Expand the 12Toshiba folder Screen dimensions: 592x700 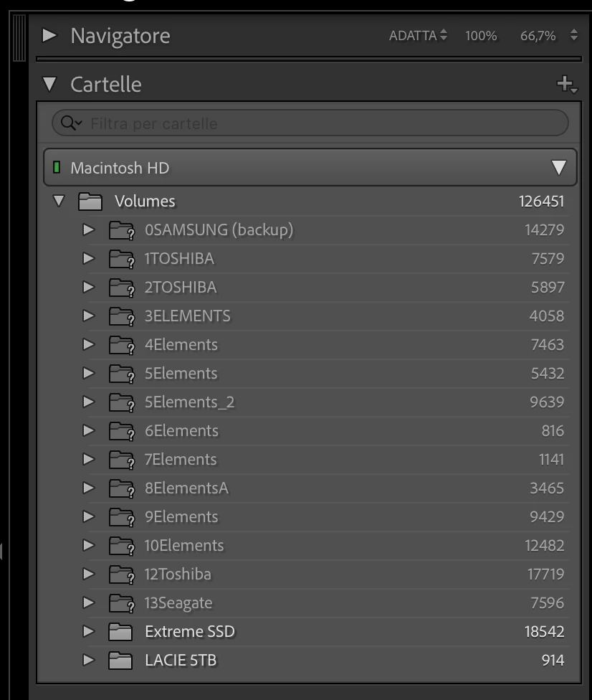89,574
